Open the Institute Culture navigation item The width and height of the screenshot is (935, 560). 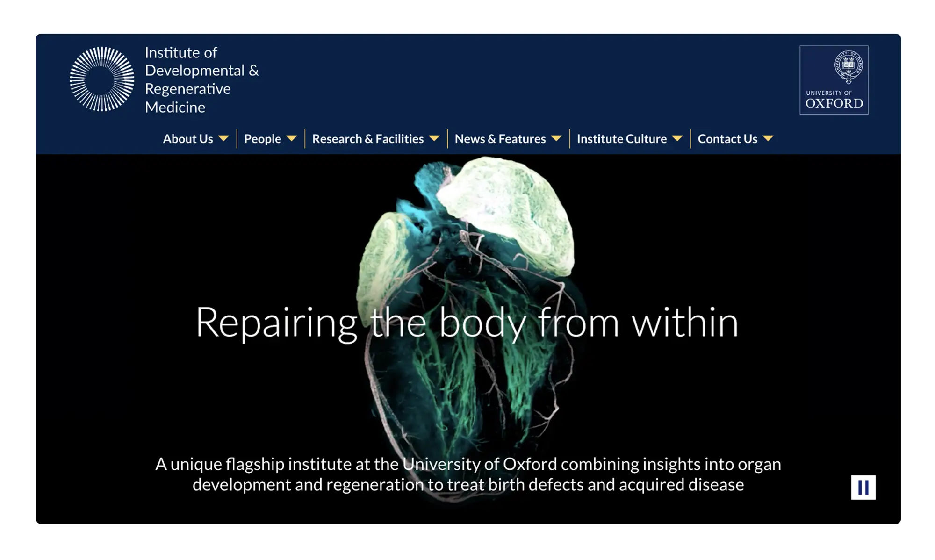[x=622, y=138]
